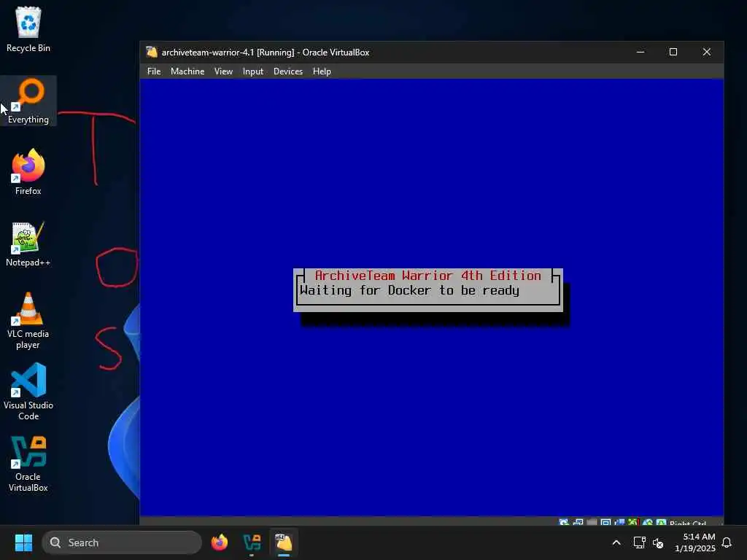Screen dimensions: 747x560
Task: Open Firefox from the taskbar
Action: 219,542
